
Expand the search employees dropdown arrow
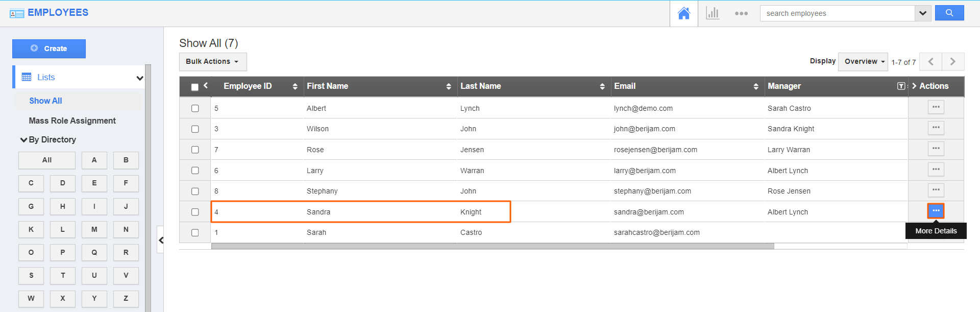coord(922,13)
